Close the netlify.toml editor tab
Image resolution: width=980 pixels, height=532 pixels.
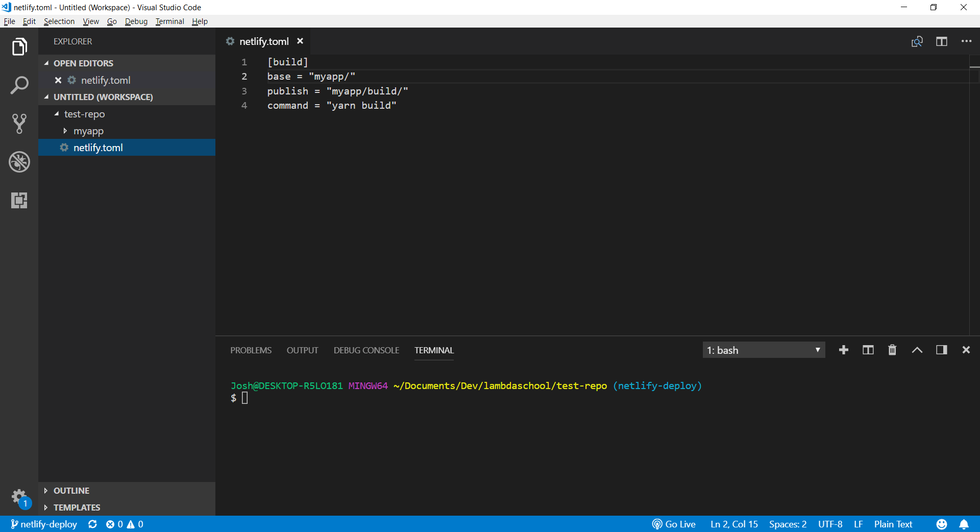[x=300, y=41]
